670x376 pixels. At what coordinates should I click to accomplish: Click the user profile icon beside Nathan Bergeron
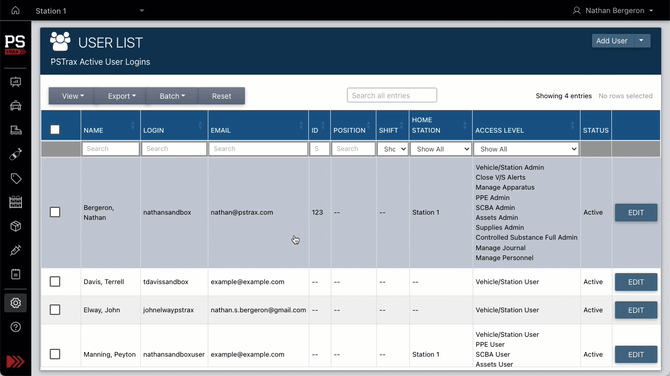[577, 10]
